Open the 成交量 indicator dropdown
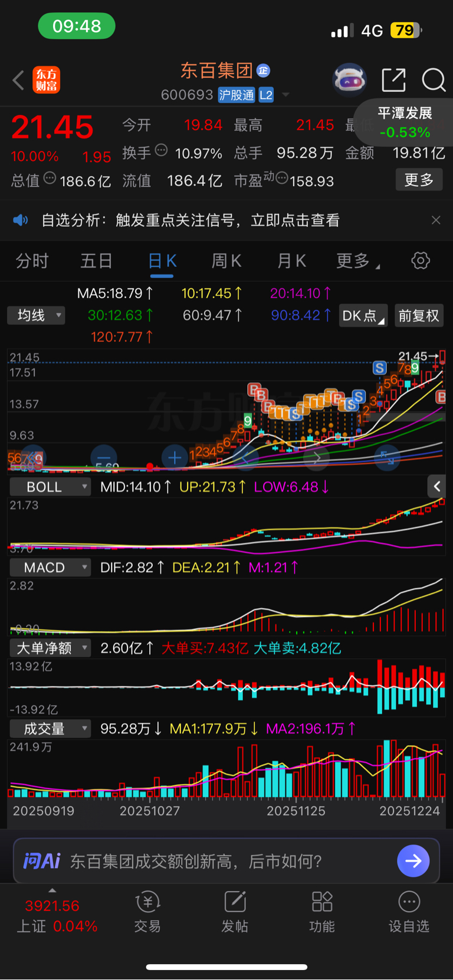This screenshot has height=980, width=453. (50, 729)
